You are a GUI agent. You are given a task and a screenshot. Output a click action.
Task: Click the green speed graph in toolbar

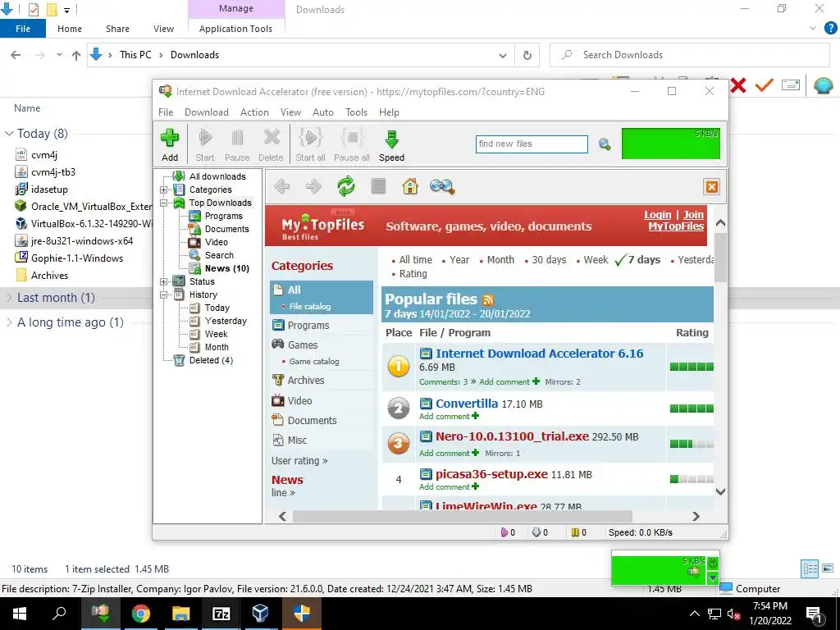click(x=671, y=144)
